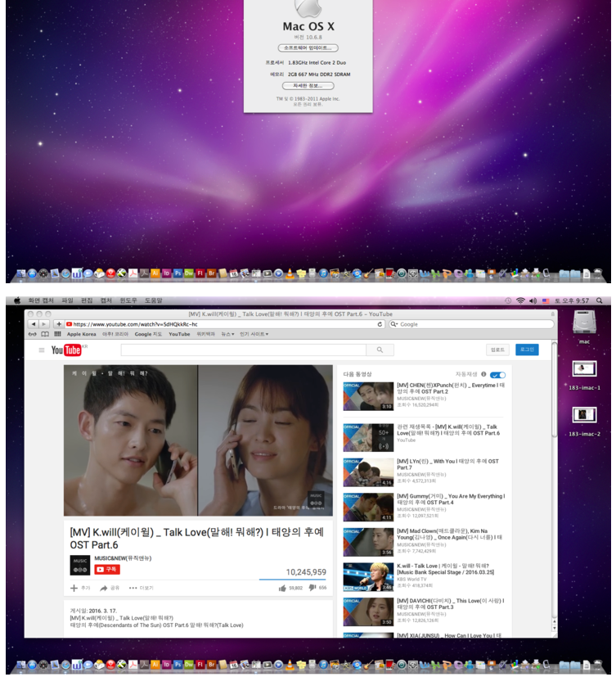616x677 pixels.
Task: Click the blue 로그인 sign-in button
Action: [x=527, y=350]
